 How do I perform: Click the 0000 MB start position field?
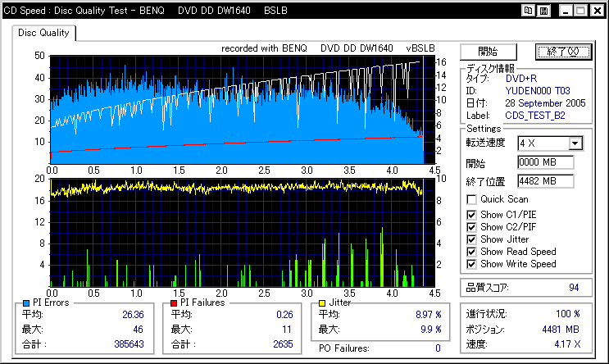pyautogui.click(x=545, y=162)
